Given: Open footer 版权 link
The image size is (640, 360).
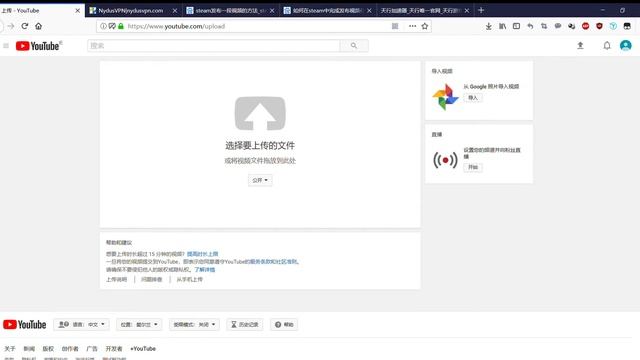Looking at the screenshot, I should click(x=48, y=349).
